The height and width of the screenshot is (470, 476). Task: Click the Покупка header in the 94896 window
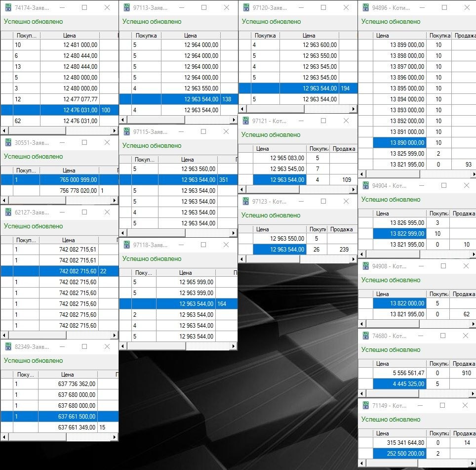pyautogui.click(x=439, y=36)
